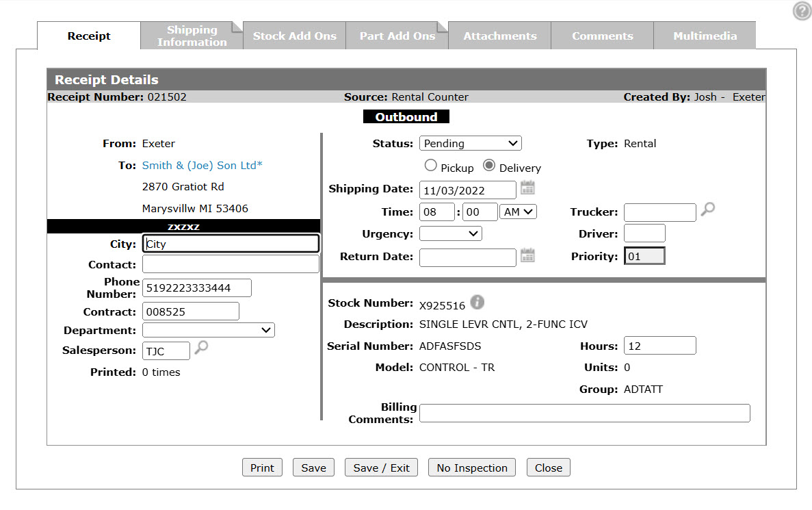Show stock number info icon
The height and width of the screenshot is (510, 812).
click(477, 302)
